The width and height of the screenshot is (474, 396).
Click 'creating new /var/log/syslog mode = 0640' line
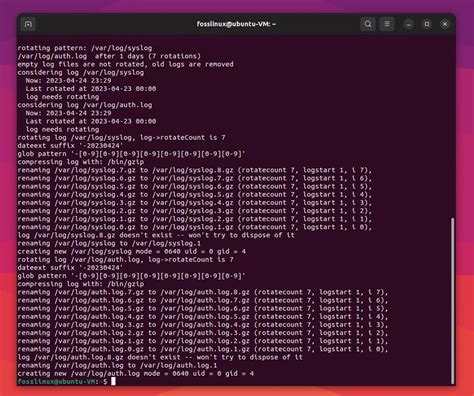(132, 251)
